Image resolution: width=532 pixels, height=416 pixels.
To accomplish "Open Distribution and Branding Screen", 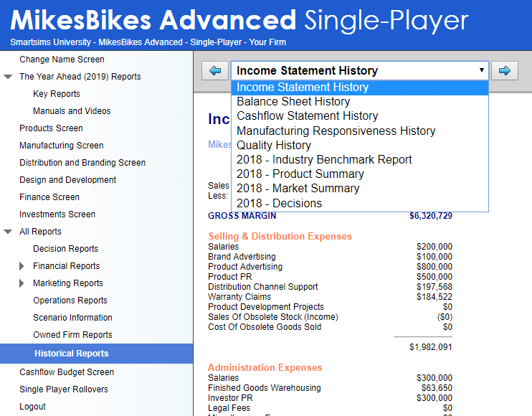I will (x=82, y=163).
